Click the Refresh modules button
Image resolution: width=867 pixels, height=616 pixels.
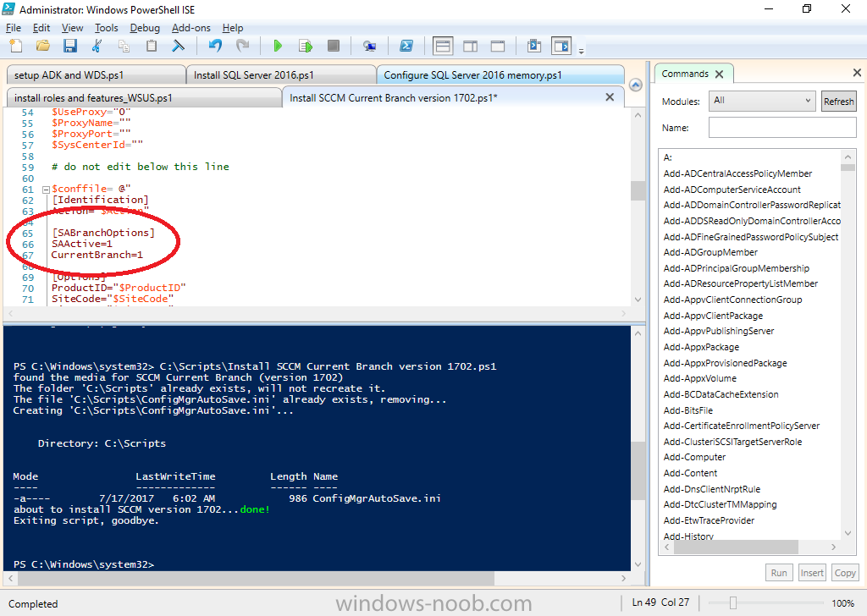tap(839, 101)
